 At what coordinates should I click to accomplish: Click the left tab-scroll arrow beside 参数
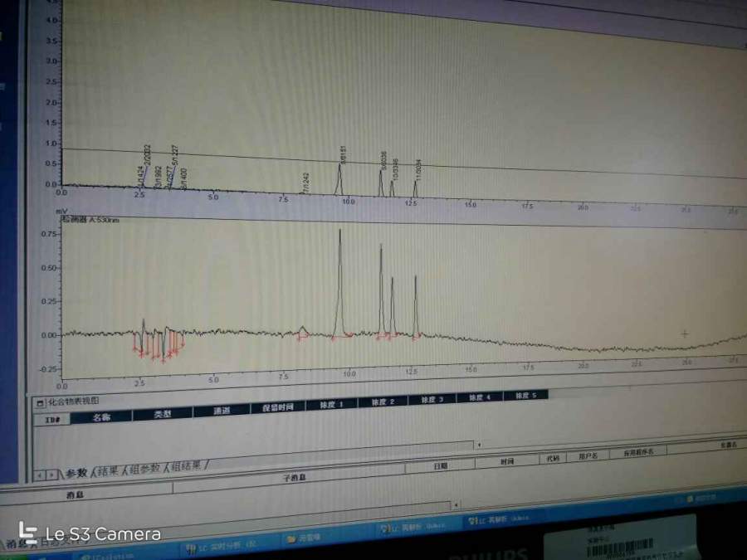pos(41,475)
